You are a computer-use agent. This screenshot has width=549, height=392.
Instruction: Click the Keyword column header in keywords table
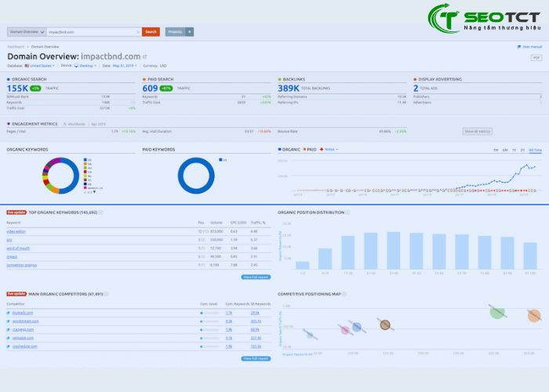pyautogui.click(x=13, y=223)
